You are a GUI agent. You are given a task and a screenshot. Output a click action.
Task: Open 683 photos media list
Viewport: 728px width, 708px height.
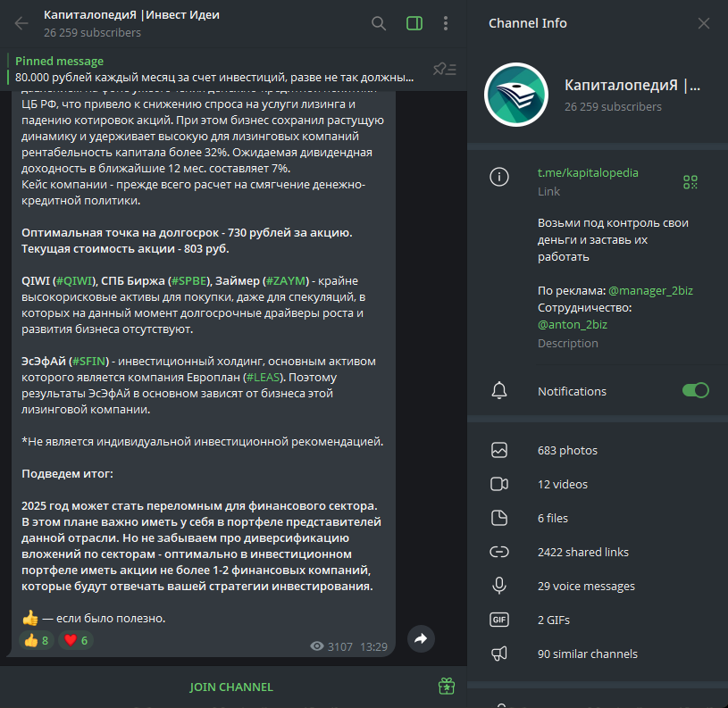pos(598,450)
